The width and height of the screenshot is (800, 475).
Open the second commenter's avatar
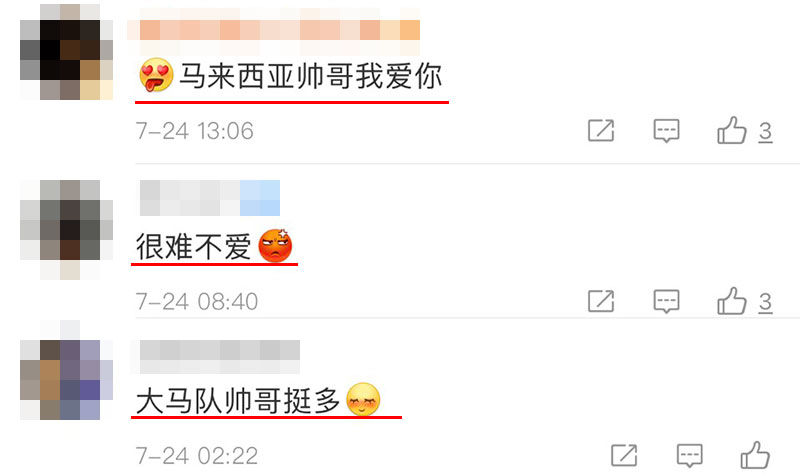pyautogui.click(x=66, y=230)
